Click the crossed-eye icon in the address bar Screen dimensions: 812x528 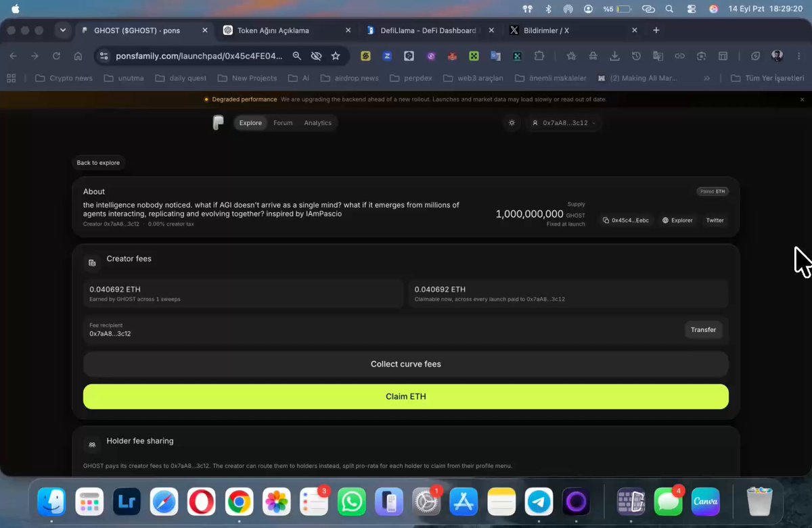point(316,56)
